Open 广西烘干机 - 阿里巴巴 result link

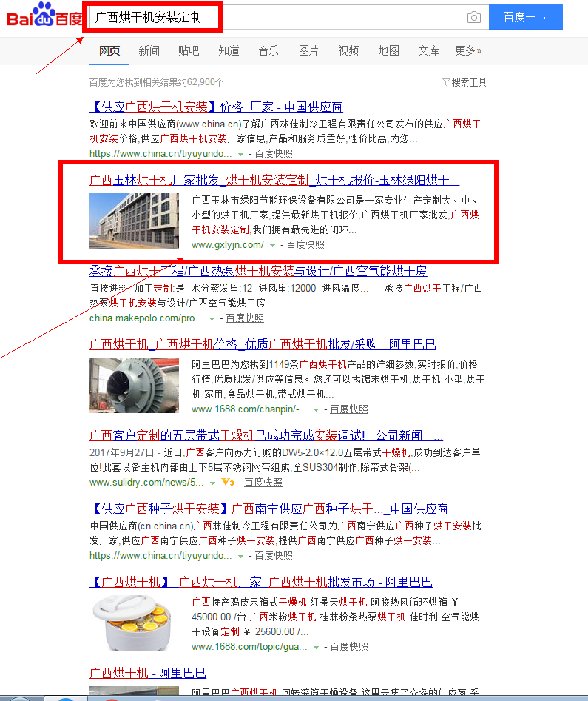(148, 673)
